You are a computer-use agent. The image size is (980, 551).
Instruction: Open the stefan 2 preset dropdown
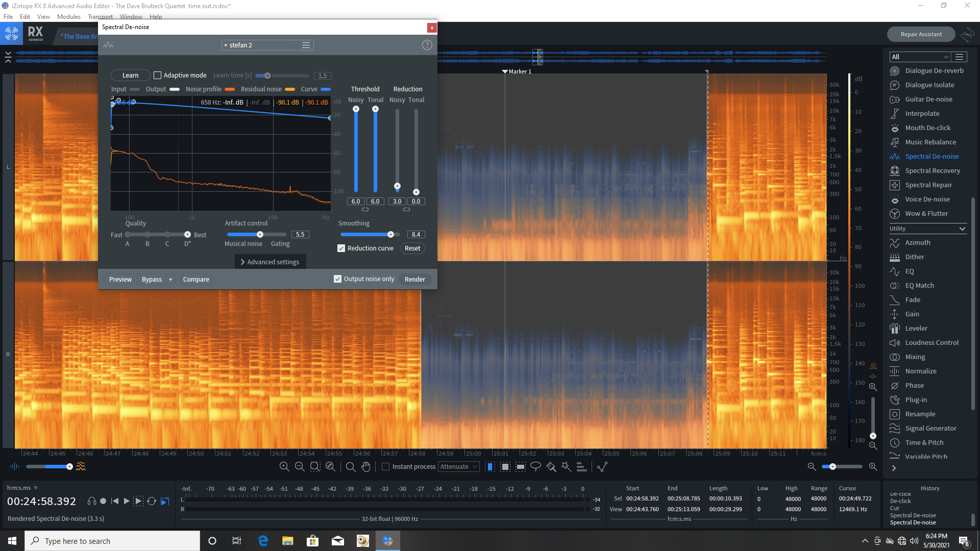(260, 45)
